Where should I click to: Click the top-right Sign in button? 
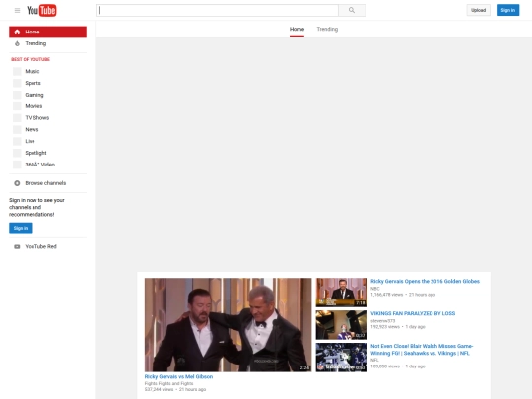(508, 10)
